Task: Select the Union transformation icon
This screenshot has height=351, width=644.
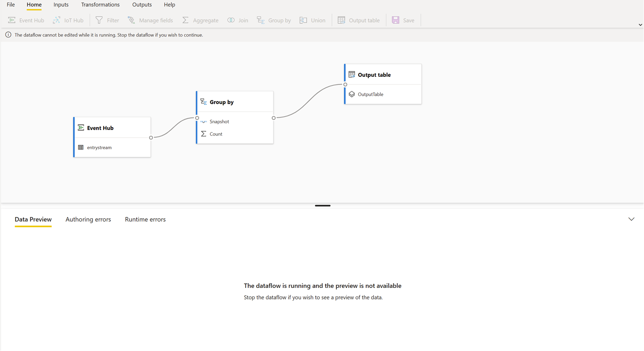Action: pos(303,20)
